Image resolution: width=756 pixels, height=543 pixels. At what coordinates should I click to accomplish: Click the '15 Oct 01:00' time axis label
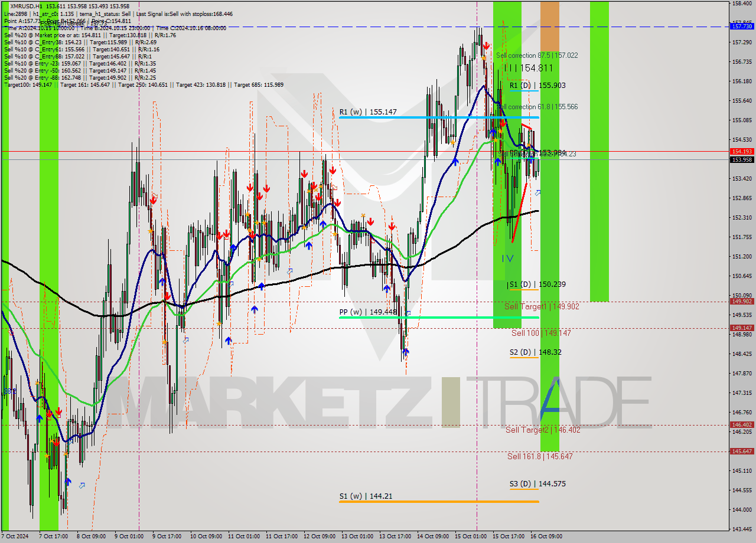tap(471, 537)
